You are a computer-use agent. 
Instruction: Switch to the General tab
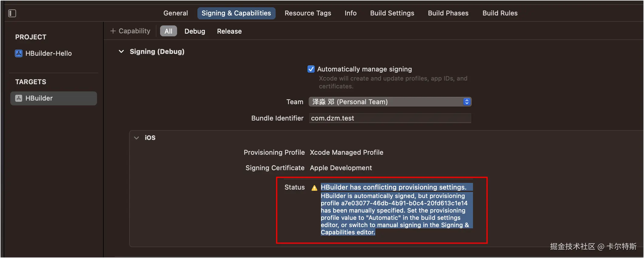click(176, 13)
